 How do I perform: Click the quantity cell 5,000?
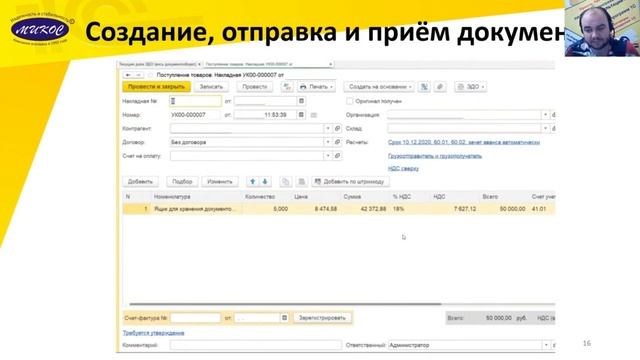(x=267, y=209)
